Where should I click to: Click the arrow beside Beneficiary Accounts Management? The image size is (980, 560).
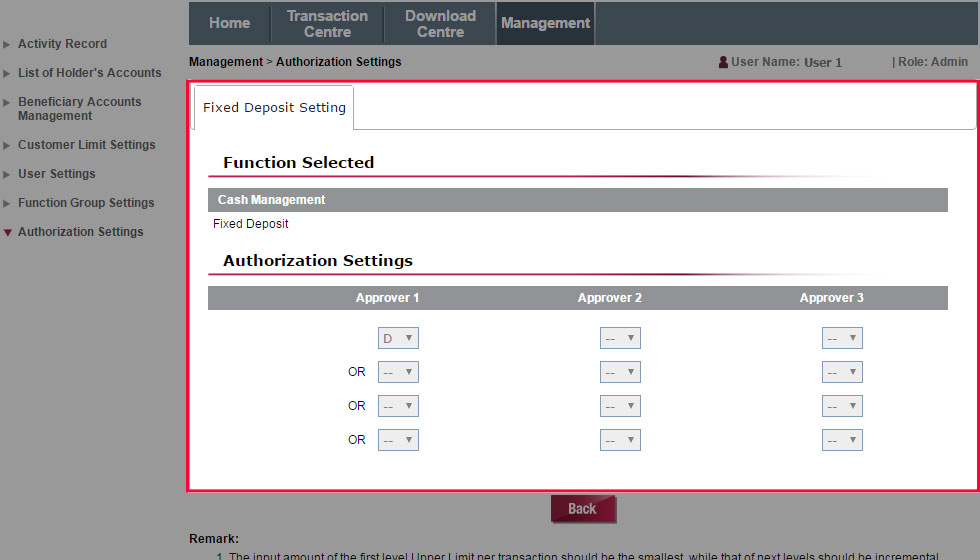[x=7, y=102]
